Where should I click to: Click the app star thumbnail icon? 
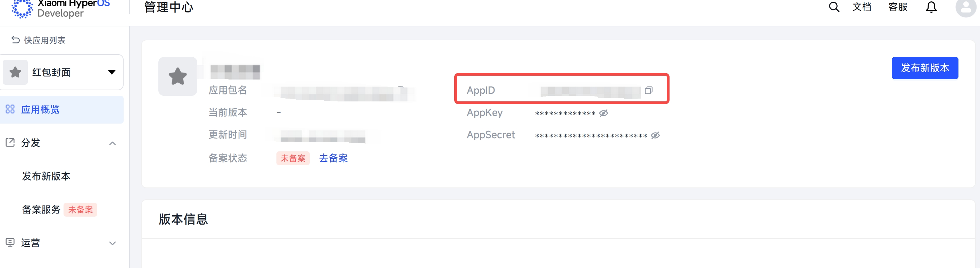point(178,76)
